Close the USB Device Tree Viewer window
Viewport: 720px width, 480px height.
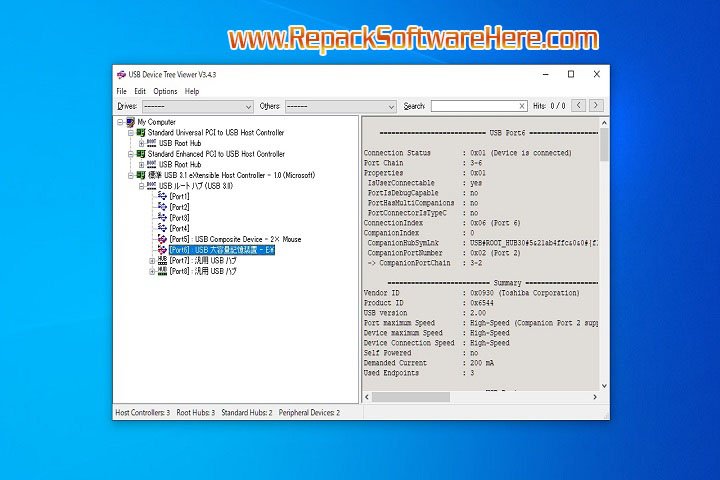(596, 74)
